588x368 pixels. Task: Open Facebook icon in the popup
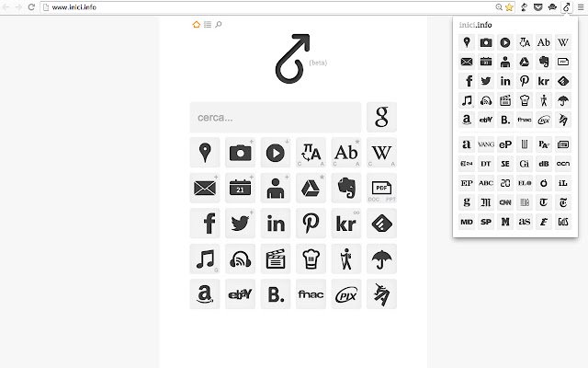coord(467,81)
